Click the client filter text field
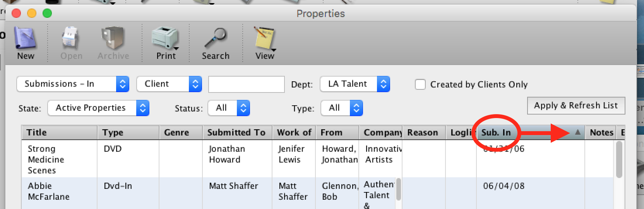This screenshot has width=644, height=209. click(x=247, y=84)
